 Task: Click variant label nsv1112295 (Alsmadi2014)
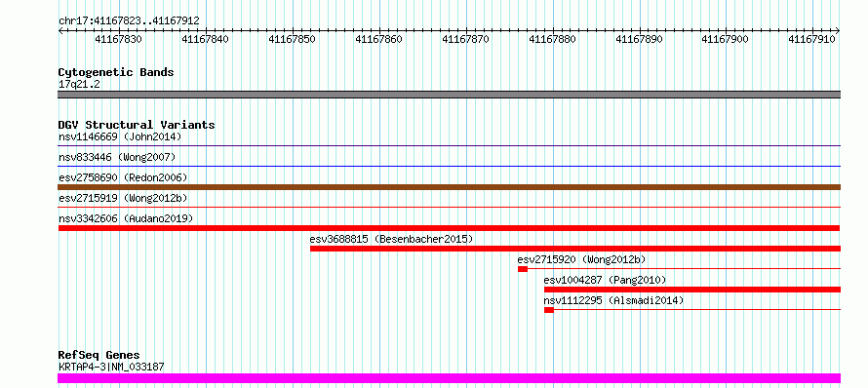point(613,300)
